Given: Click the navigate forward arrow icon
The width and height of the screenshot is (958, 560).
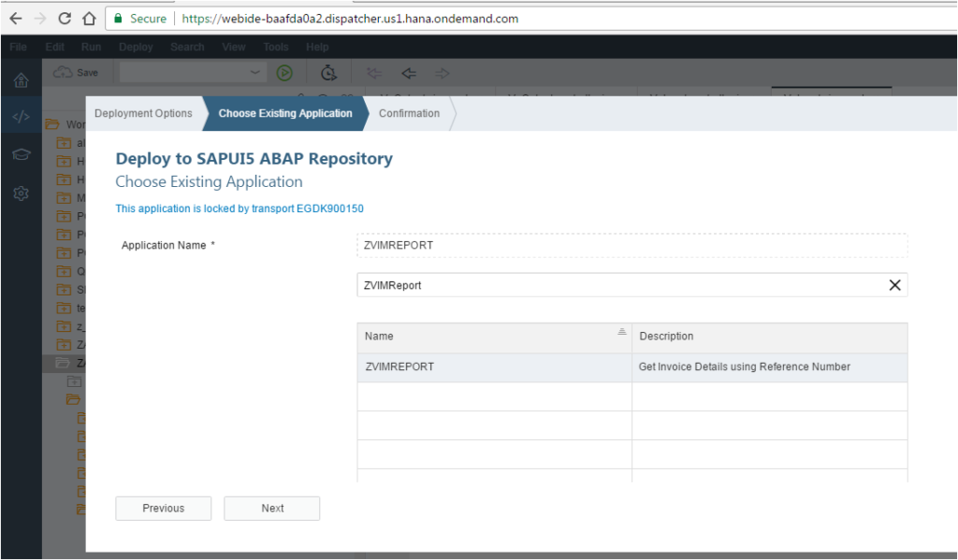Looking at the screenshot, I should [442, 73].
